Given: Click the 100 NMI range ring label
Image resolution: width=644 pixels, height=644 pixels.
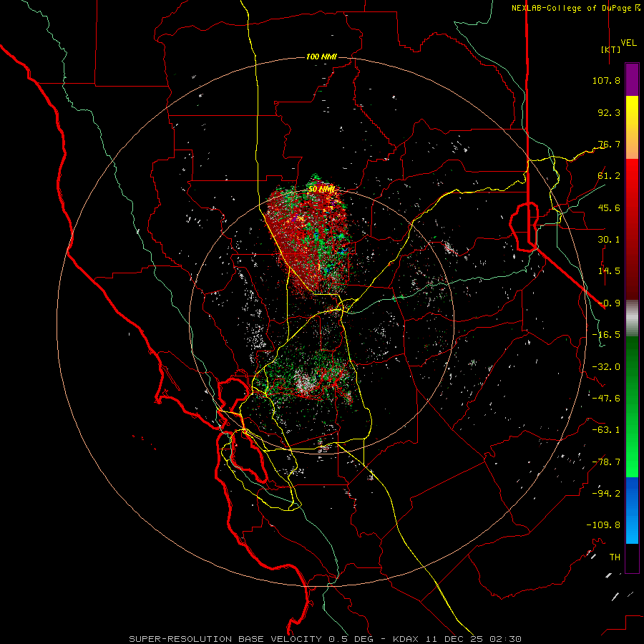Looking at the screenshot, I should tap(321, 57).
